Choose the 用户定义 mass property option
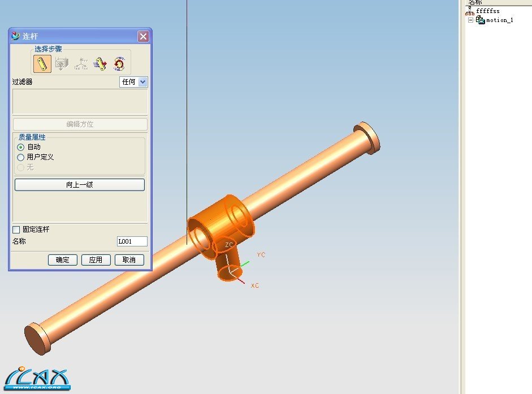Viewport: 532px width, 394px height. (21, 158)
